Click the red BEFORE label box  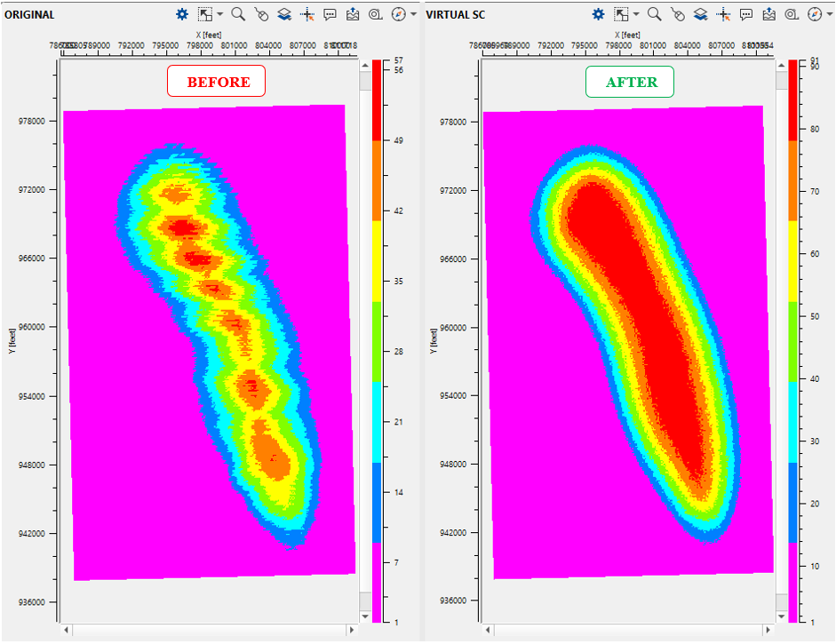coord(217,82)
